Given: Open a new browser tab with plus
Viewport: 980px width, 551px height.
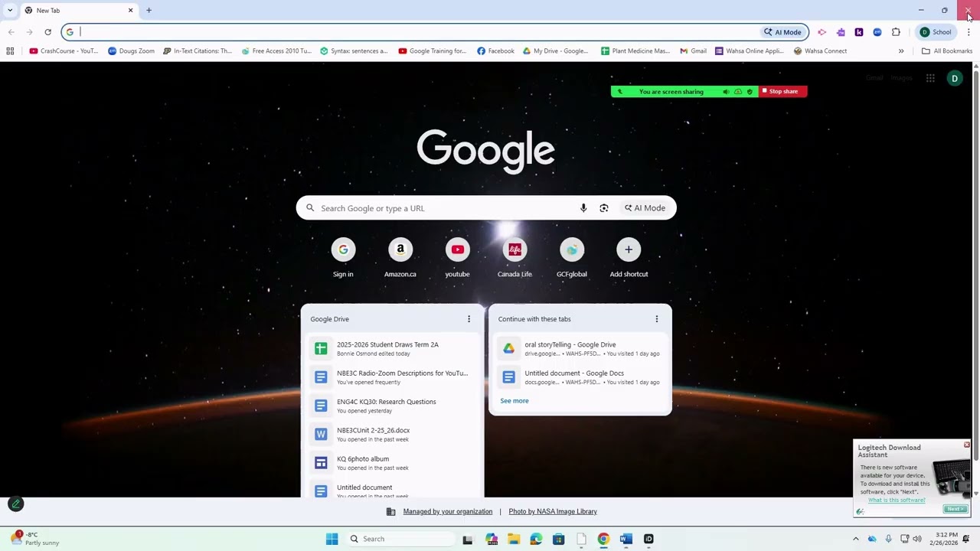Looking at the screenshot, I should click(x=149, y=10).
